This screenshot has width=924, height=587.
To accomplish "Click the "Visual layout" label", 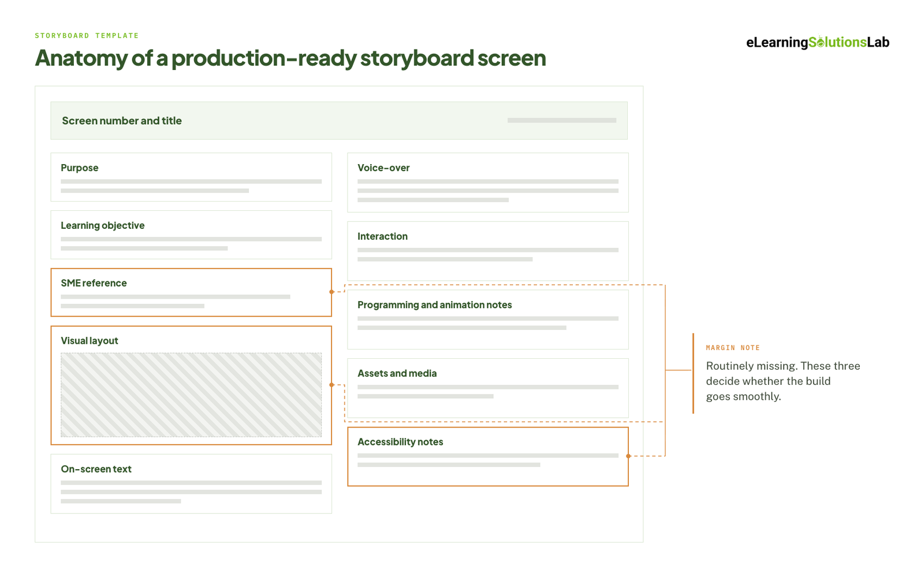I will click(90, 341).
